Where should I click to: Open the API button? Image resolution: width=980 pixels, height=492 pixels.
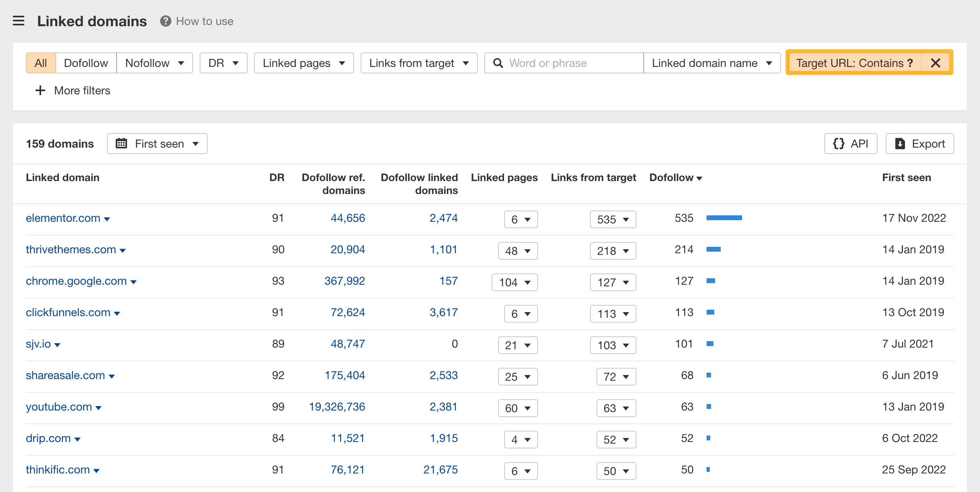(851, 144)
